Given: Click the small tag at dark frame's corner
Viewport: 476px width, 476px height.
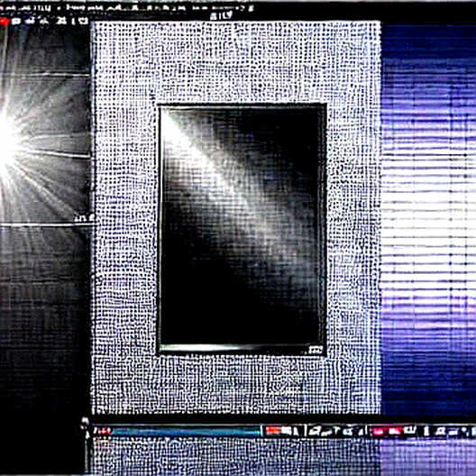Looking at the screenshot, I should pos(316,350).
